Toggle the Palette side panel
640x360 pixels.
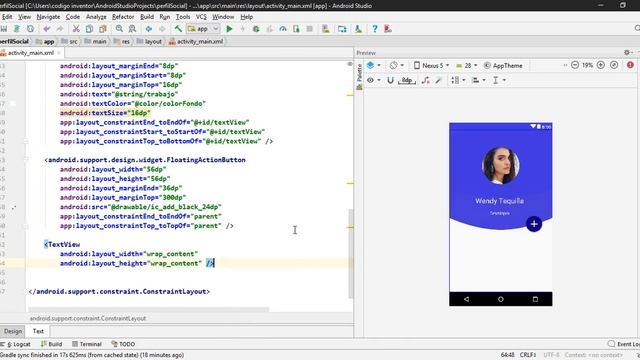point(359,76)
